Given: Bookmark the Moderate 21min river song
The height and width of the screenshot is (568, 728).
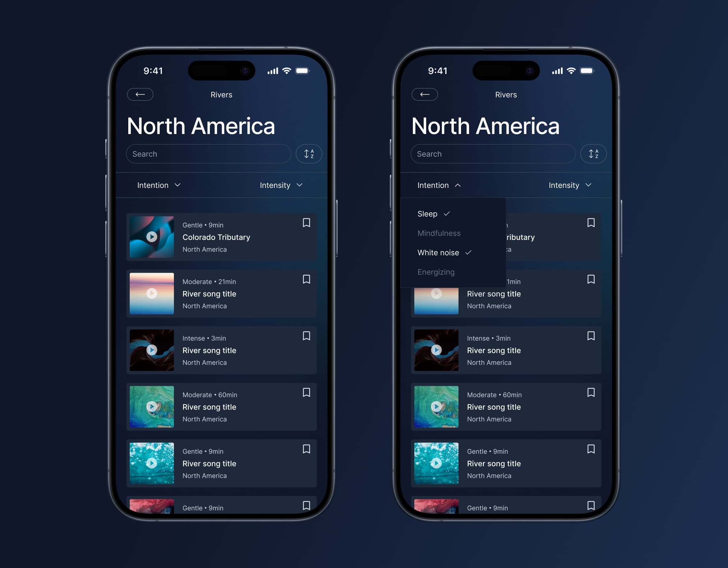Looking at the screenshot, I should (306, 279).
